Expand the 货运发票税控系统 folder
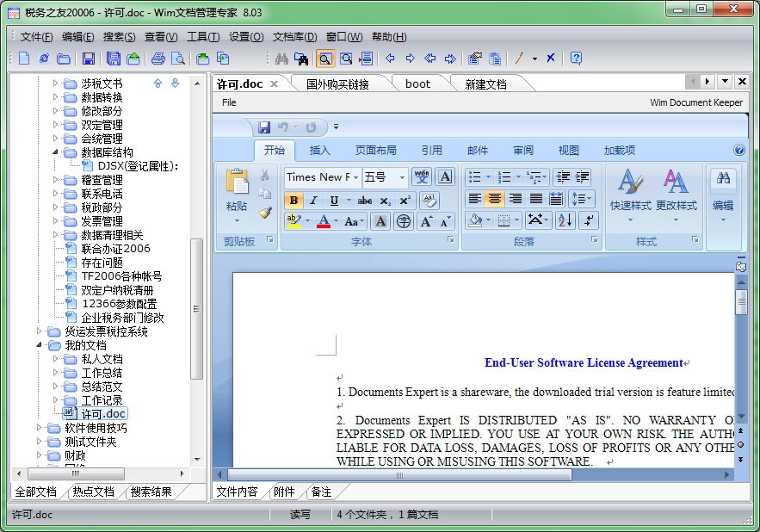 click(39, 331)
